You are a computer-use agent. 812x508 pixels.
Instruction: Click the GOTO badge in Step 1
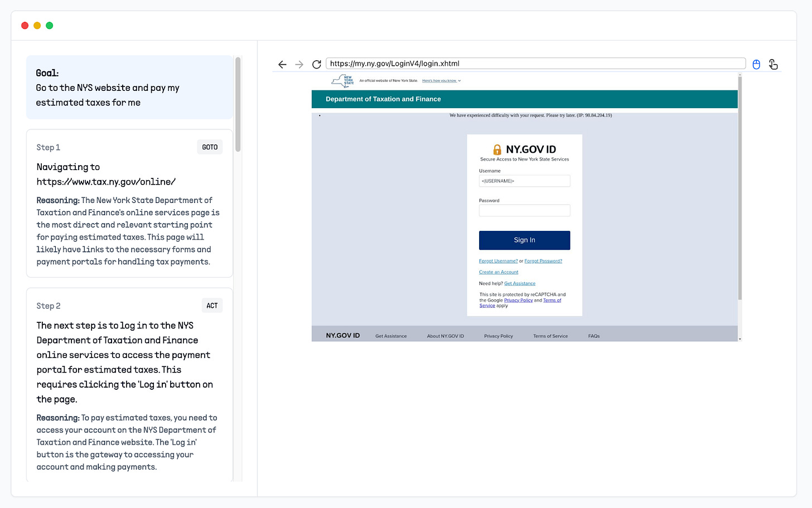210,147
